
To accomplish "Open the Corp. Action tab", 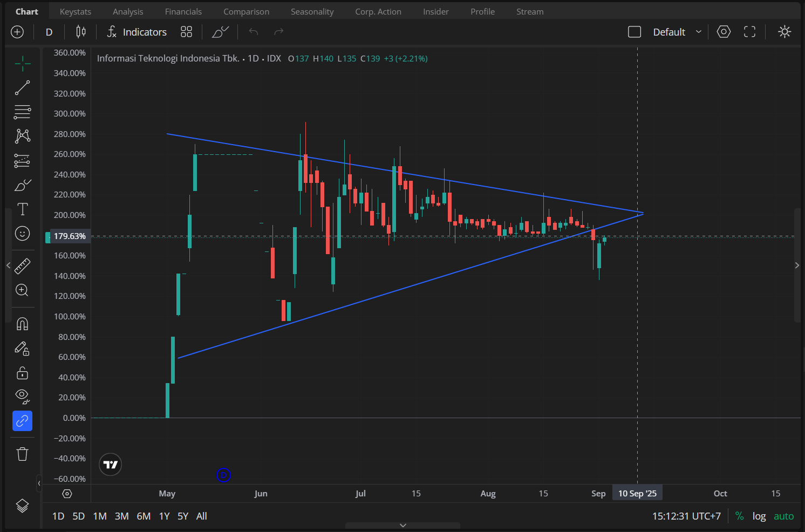I will [x=378, y=11].
